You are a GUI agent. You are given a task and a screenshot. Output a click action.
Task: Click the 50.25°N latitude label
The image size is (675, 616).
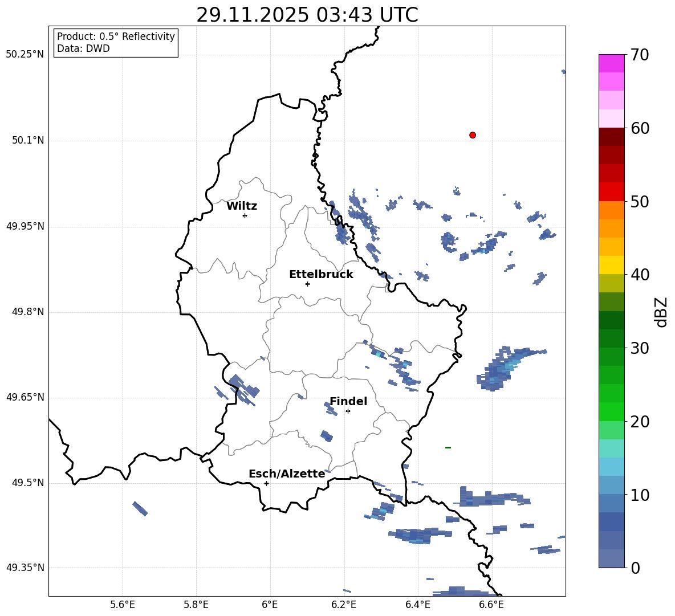pos(25,55)
